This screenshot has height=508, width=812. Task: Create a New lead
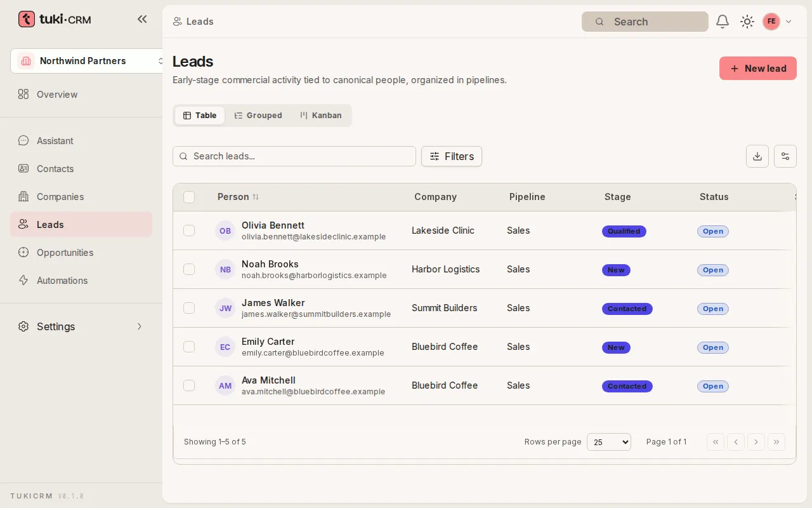[758, 69]
